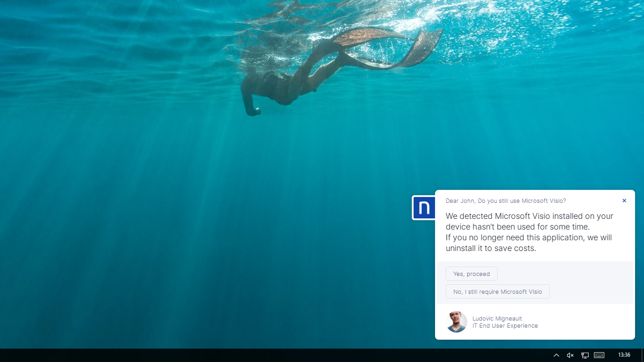Image resolution: width=644 pixels, height=362 pixels.
Task: Click the 13:36 taskbar clock
Action: tap(624, 355)
